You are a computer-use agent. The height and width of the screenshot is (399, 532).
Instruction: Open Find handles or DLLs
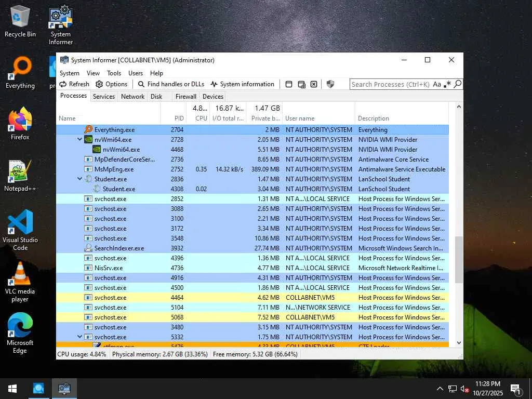tap(171, 84)
